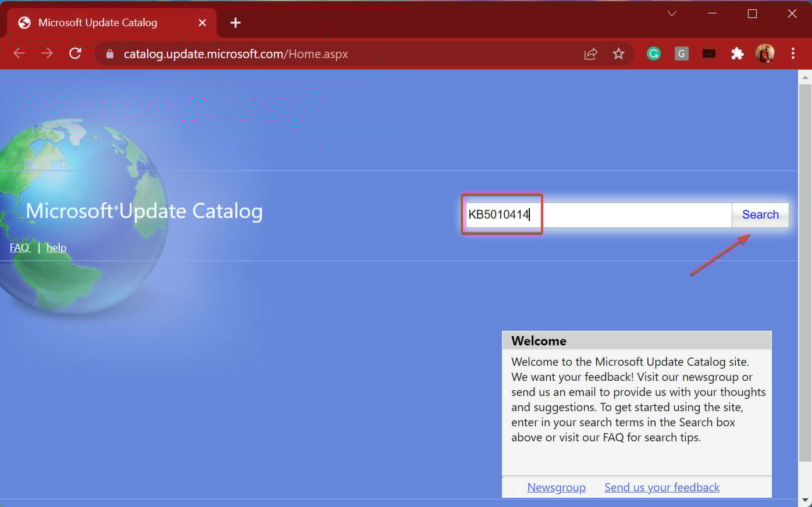812x507 pixels.
Task: Reload the page with the refresh icon
Action: point(75,53)
